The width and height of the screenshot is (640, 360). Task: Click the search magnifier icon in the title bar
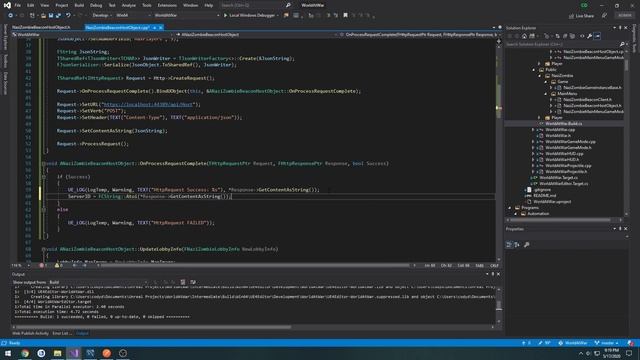pyautogui.click(x=288, y=5)
